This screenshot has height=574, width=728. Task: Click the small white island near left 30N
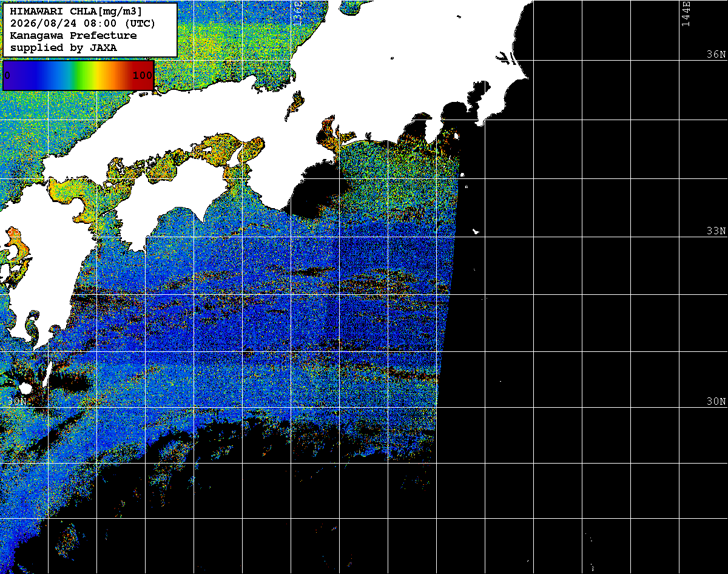[x=25, y=388]
